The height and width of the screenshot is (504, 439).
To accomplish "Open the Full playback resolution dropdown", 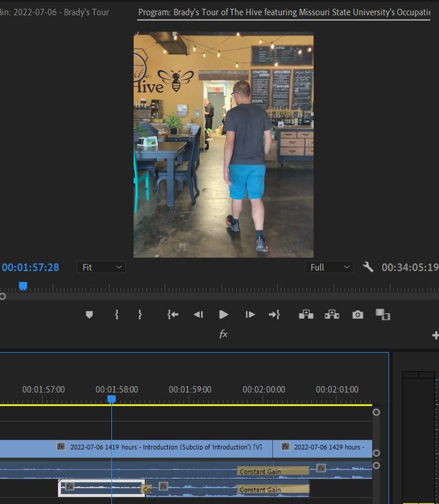I will 329,267.
